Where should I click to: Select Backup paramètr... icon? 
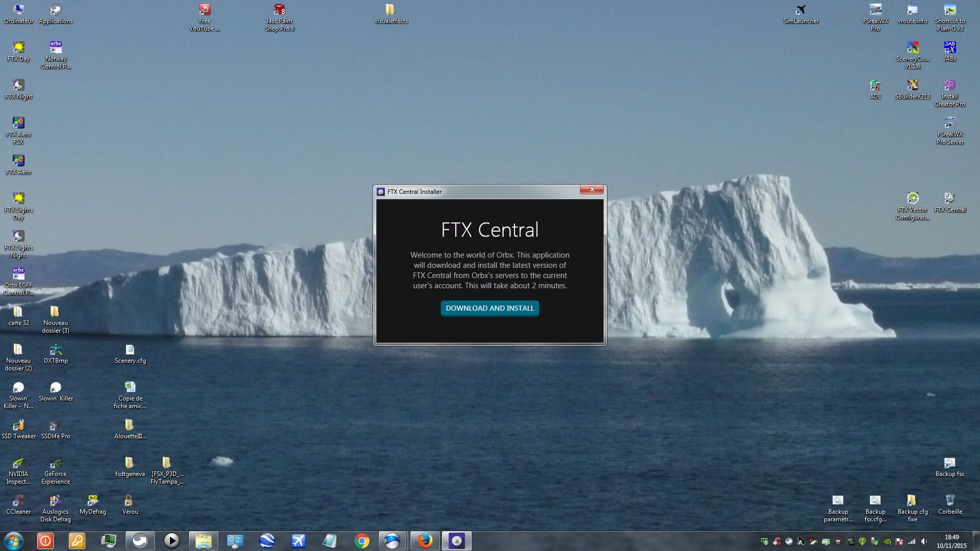[838, 508]
